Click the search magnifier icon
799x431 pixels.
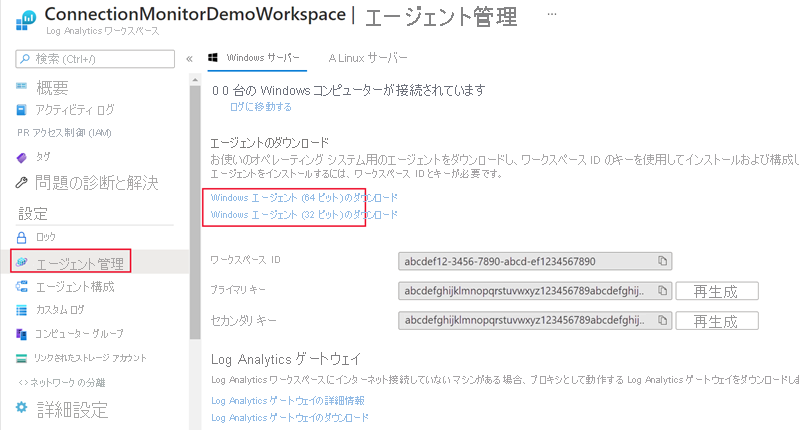(x=24, y=59)
